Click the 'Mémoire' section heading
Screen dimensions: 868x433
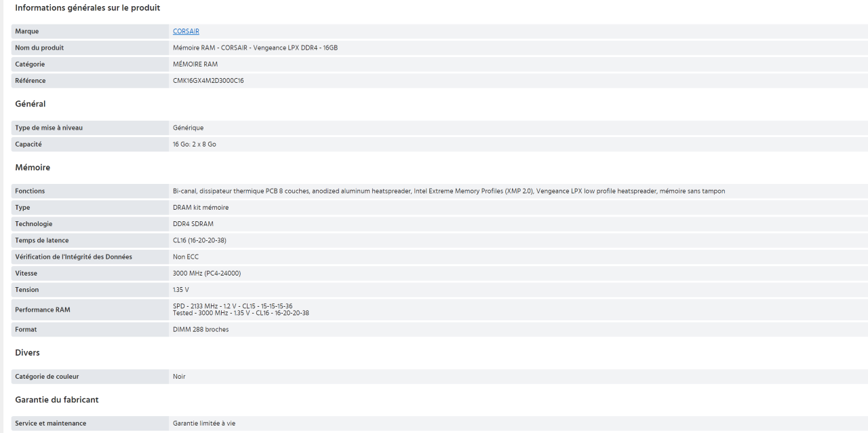pos(33,167)
